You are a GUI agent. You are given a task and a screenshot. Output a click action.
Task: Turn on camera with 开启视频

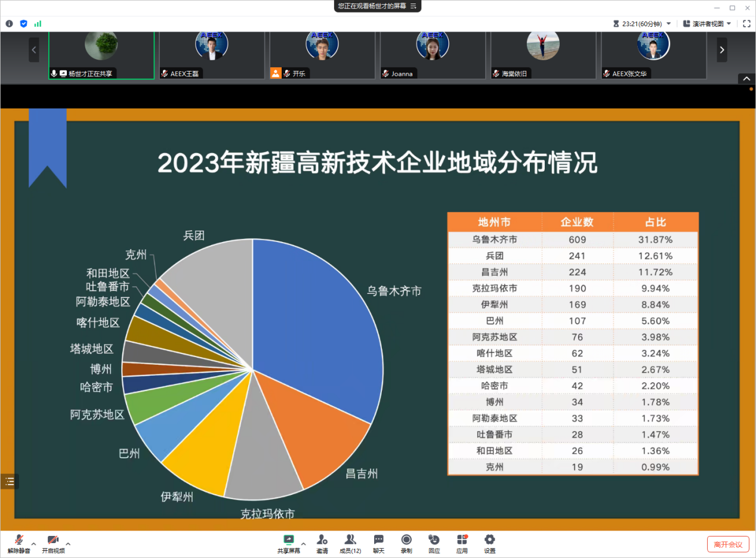tap(53, 543)
